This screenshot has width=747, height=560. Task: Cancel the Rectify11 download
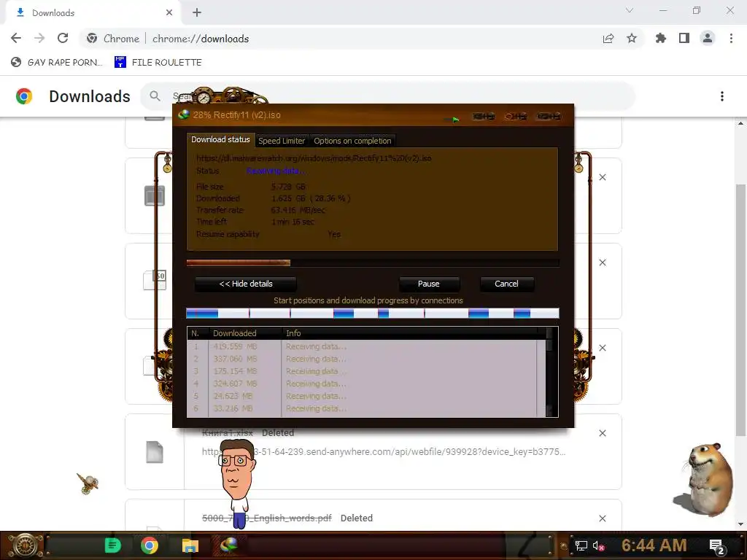pos(506,284)
